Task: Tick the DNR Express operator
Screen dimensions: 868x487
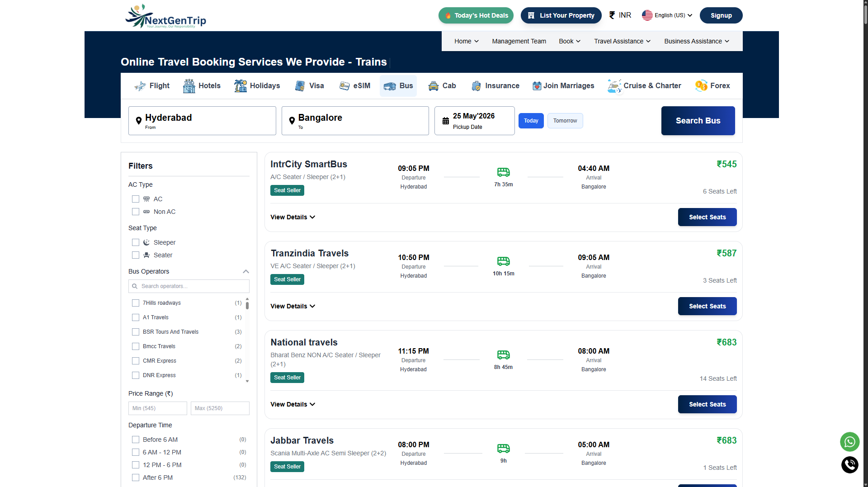Action: click(136, 375)
